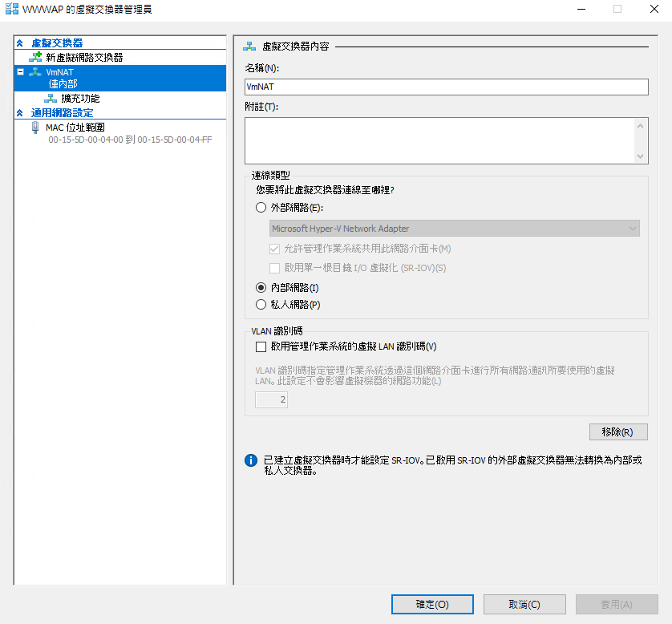The height and width of the screenshot is (624, 672).
Task: Click the VmNAT switch icon in tree
Action: (x=35, y=72)
